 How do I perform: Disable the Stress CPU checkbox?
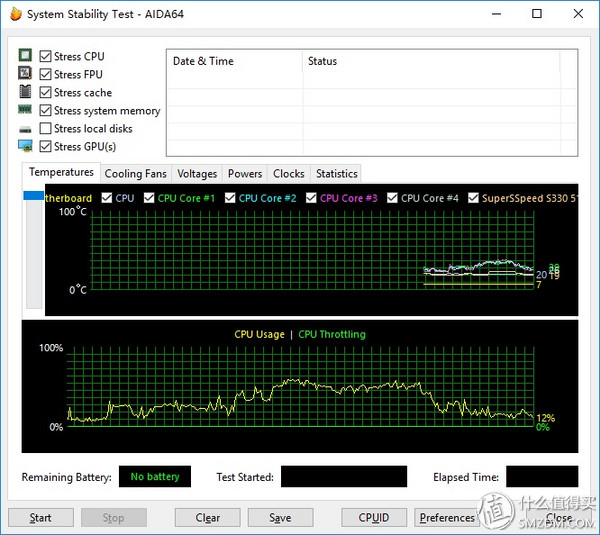(46, 57)
